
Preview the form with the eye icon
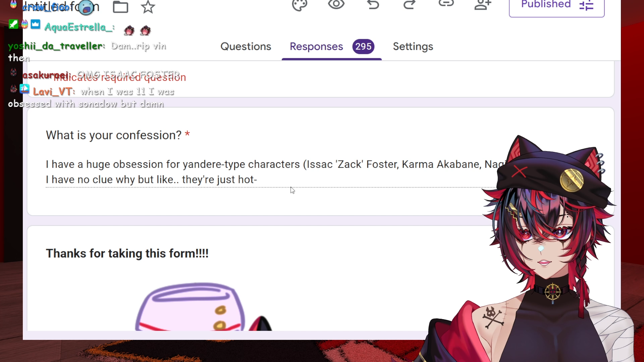(336, 4)
